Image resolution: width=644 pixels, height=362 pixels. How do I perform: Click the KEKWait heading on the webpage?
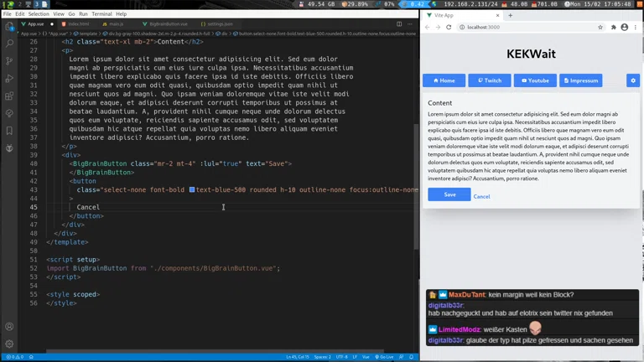531,54
